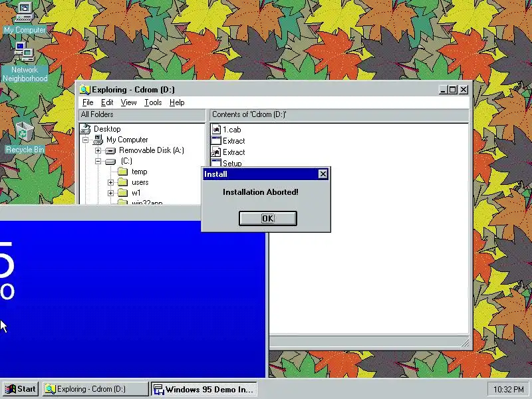The height and width of the screenshot is (399, 532).
Task: Select My Computer icon in folder tree
Action: (98, 140)
